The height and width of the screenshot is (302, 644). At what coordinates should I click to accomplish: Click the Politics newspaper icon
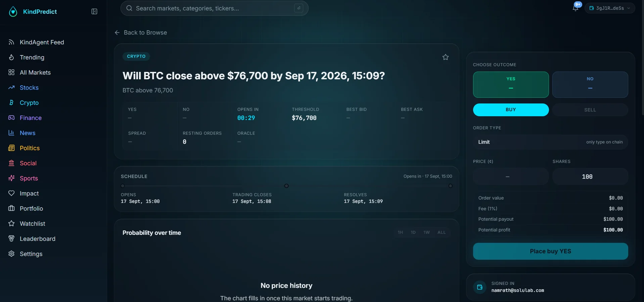click(x=11, y=148)
